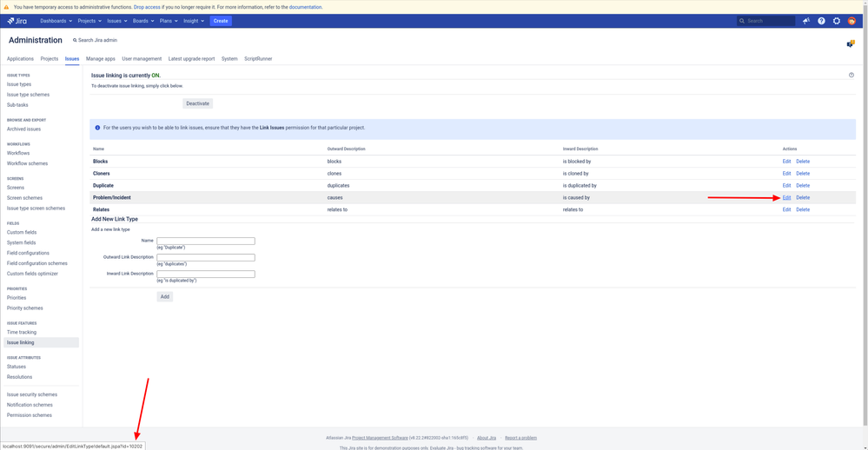The height and width of the screenshot is (450, 868).
Task: Open the user profile avatar
Action: click(852, 21)
